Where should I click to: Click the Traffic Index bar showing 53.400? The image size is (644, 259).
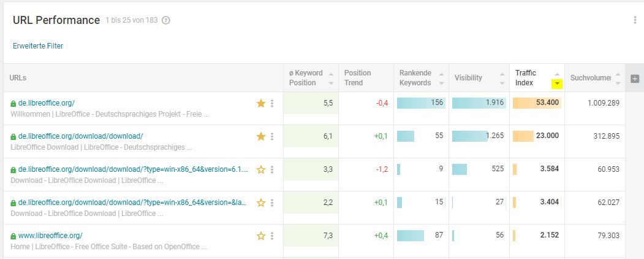pos(537,102)
